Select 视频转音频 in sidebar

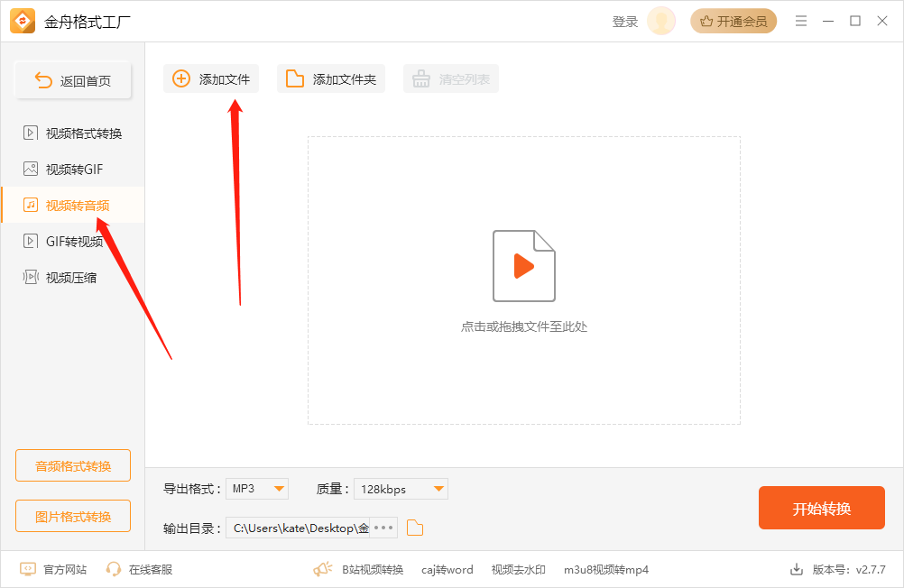pyautogui.click(x=73, y=205)
